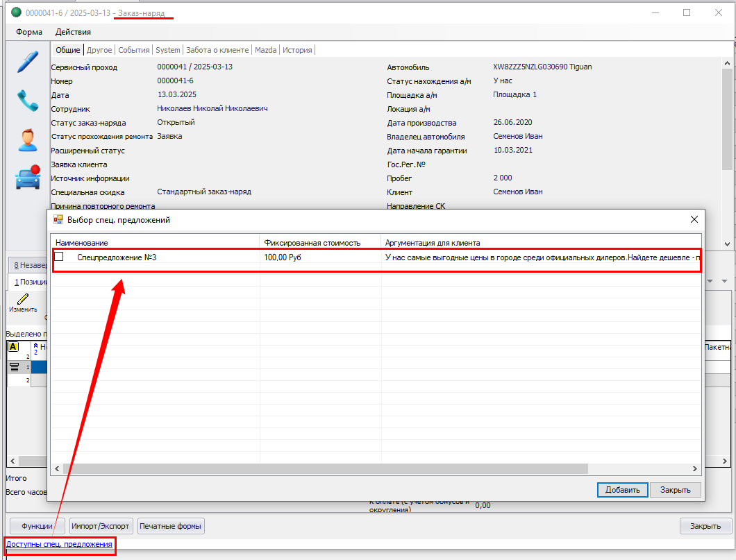Viewport: 736px width, 560px height.
Task: Click the double-chevron sort arrow in grid header
Action: pos(36,345)
